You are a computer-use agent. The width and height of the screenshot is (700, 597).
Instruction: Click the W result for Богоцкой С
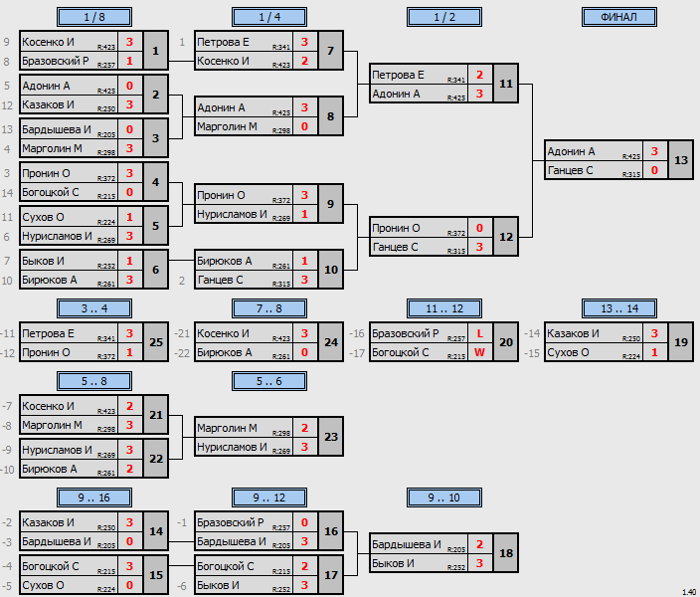(480, 352)
